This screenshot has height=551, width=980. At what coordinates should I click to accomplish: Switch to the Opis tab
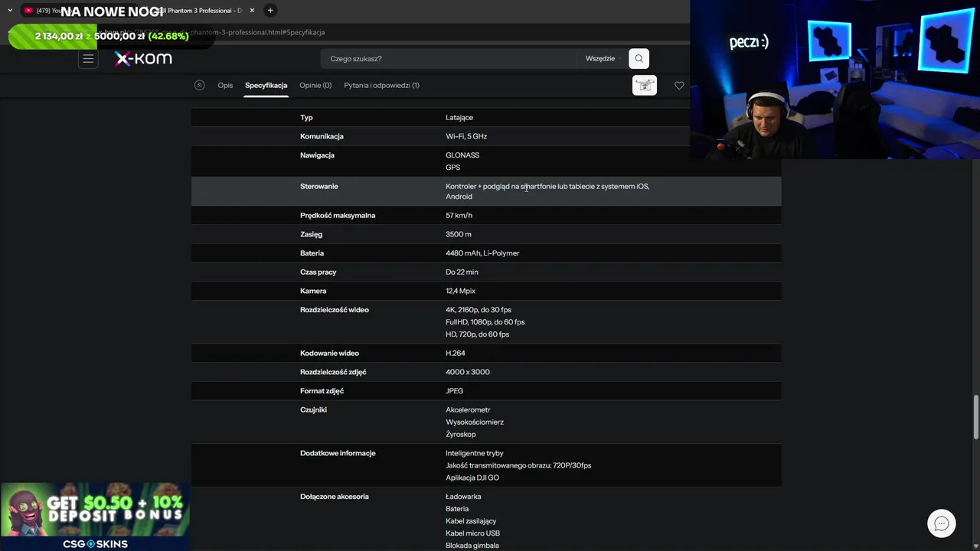[x=225, y=85]
